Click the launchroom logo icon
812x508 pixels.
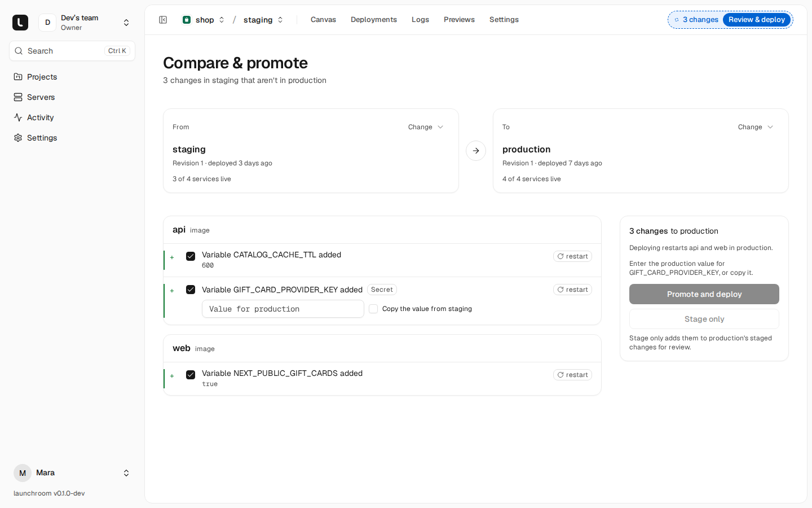[20, 23]
